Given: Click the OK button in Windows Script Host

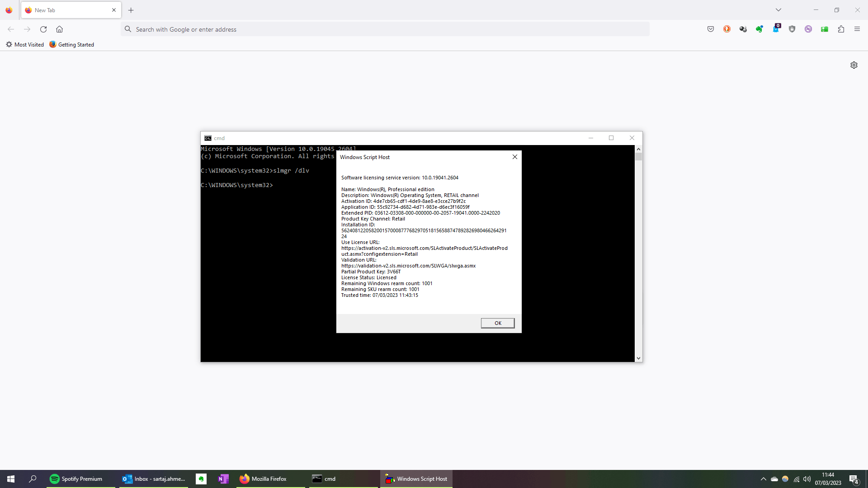Looking at the screenshot, I should click(x=498, y=323).
